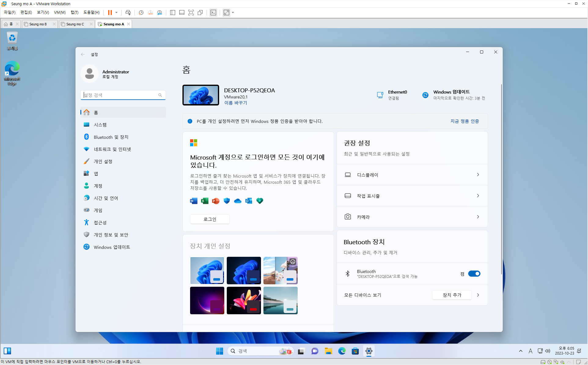
Task: Click the Windows 업데이트 status icon
Action: coord(425,95)
